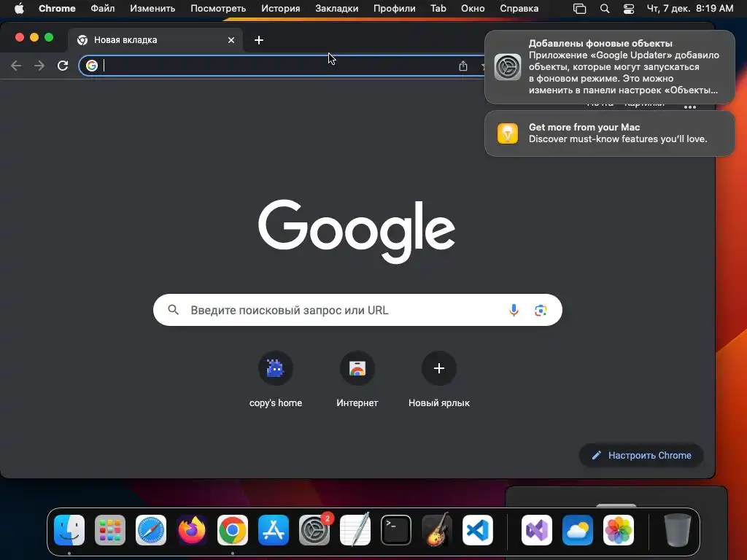Click the browser Back arrow
The image size is (747, 560).
pos(16,66)
